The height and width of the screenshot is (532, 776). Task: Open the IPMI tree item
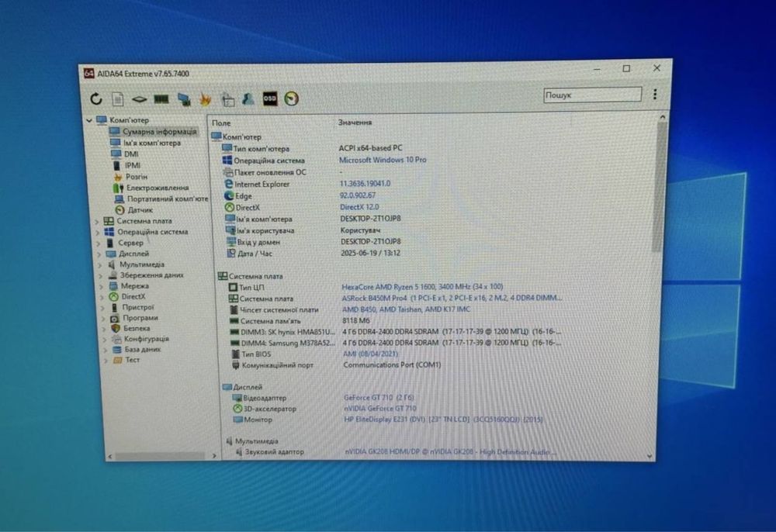pyautogui.click(x=133, y=165)
